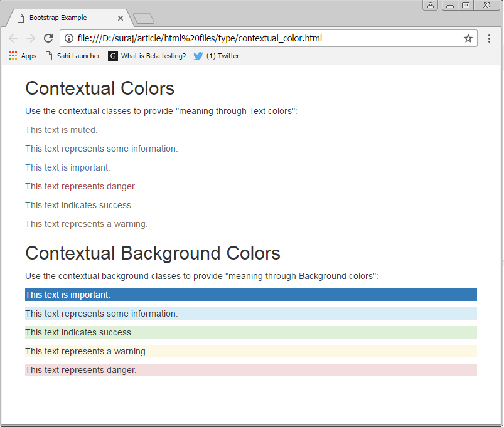Image resolution: width=504 pixels, height=427 pixels.
Task: Reload the page with the refresh icon
Action: click(x=48, y=38)
